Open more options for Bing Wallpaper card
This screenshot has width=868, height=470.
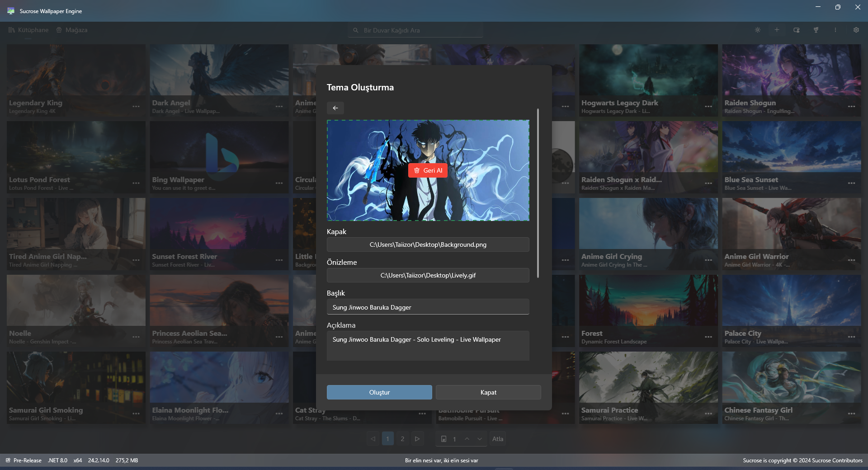(x=279, y=183)
